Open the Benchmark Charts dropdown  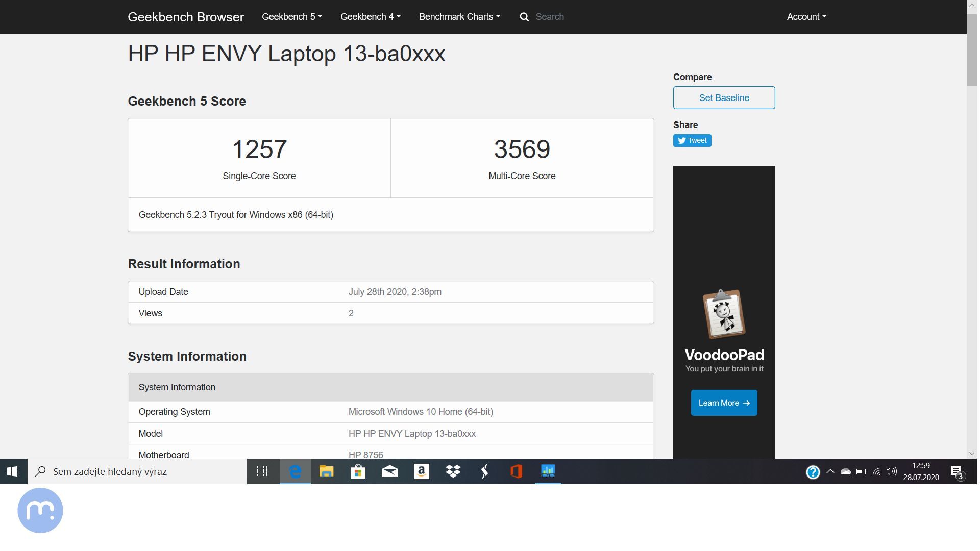coord(458,16)
